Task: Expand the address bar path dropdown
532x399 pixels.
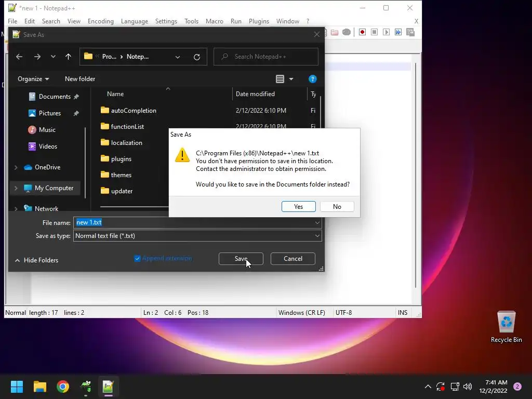Action: pos(178,57)
